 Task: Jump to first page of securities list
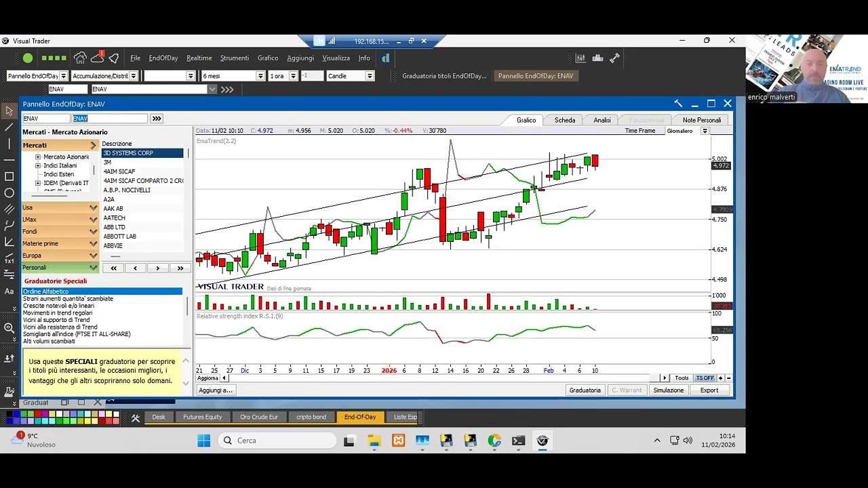click(113, 268)
